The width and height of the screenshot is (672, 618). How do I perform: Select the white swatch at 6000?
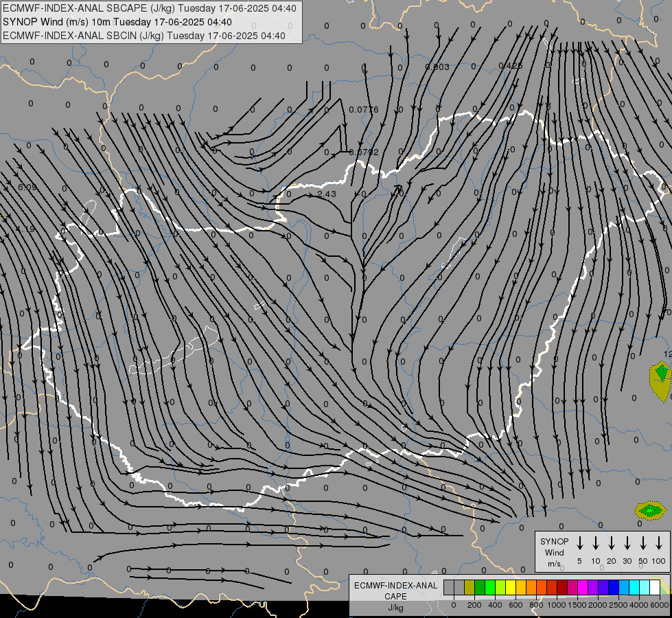[x=656, y=587]
